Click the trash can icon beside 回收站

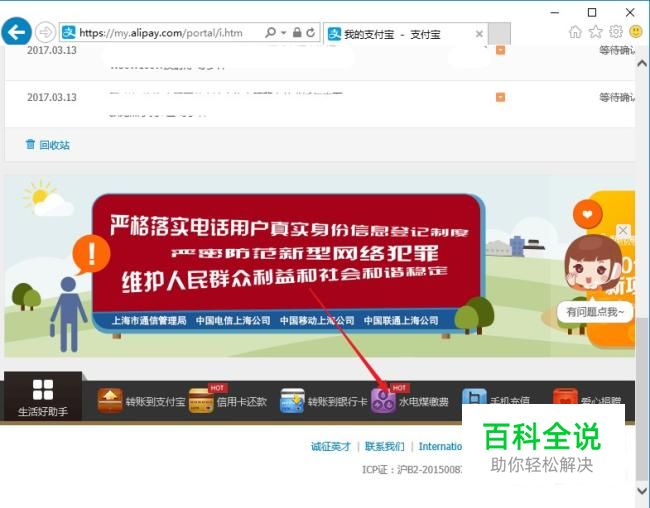click(31, 144)
